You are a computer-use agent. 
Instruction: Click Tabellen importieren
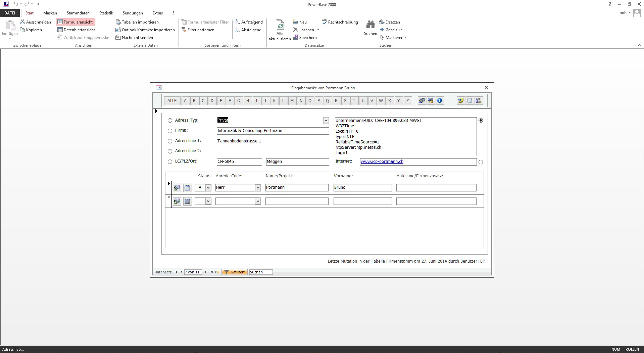(x=137, y=22)
